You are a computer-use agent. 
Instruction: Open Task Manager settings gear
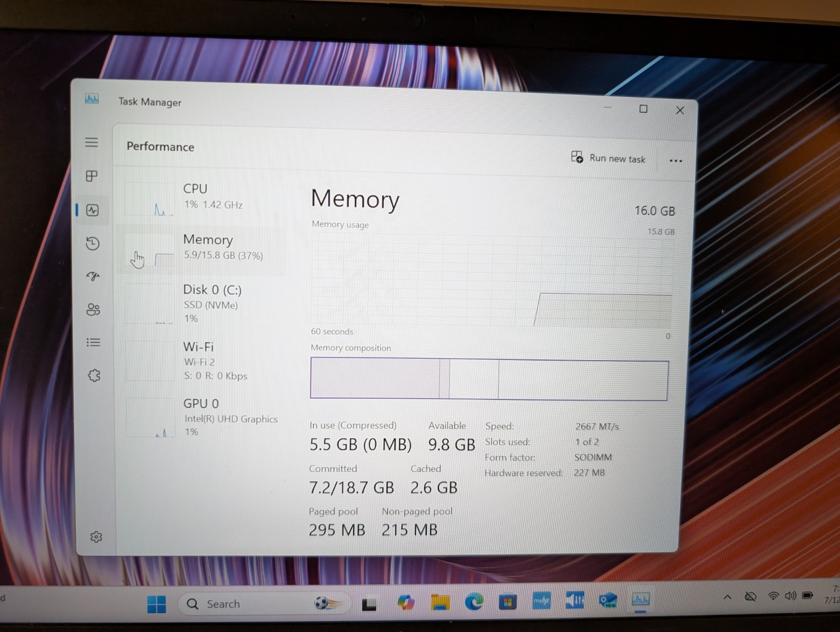(96, 536)
